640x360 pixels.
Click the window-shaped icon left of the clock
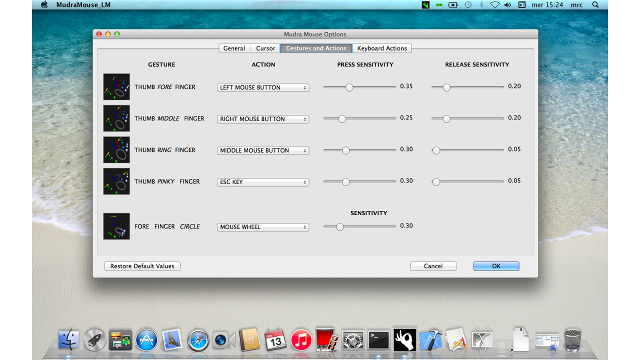(522, 5)
